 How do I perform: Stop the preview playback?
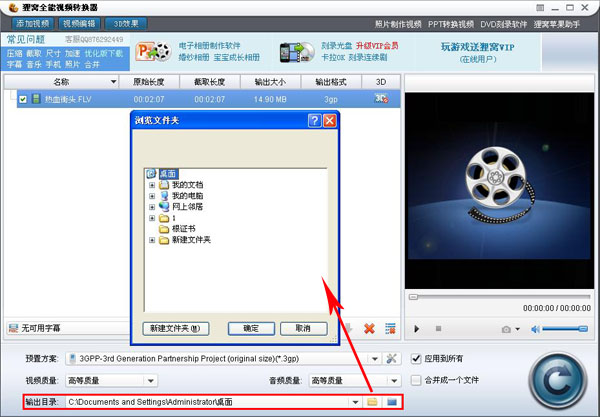439,329
